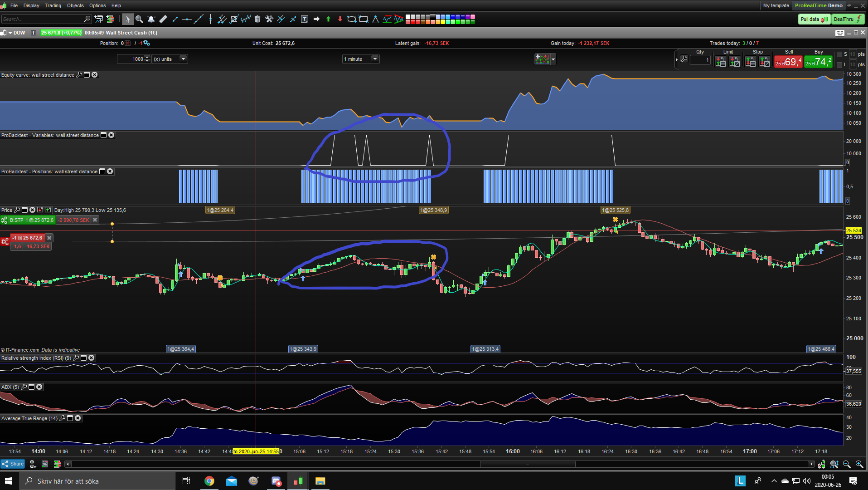Configure RSI indicator with wrench icon
This screenshot has height=490, width=868.
(76, 358)
